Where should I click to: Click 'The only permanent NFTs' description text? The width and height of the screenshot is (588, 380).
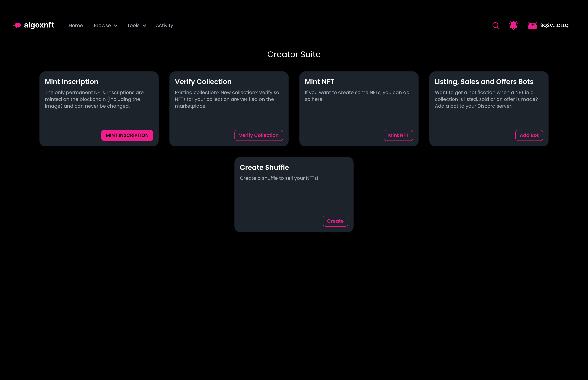pyautogui.click(x=94, y=99)
